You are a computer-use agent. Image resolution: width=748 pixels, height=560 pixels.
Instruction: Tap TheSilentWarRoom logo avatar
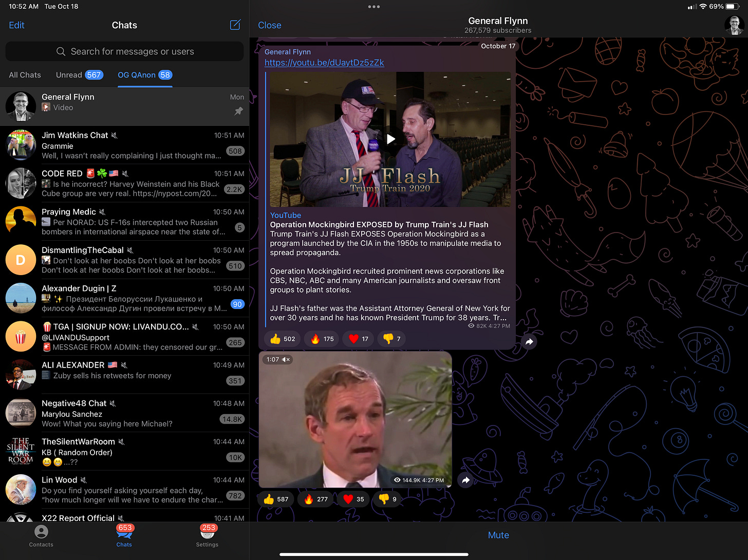tap(21, 452)
